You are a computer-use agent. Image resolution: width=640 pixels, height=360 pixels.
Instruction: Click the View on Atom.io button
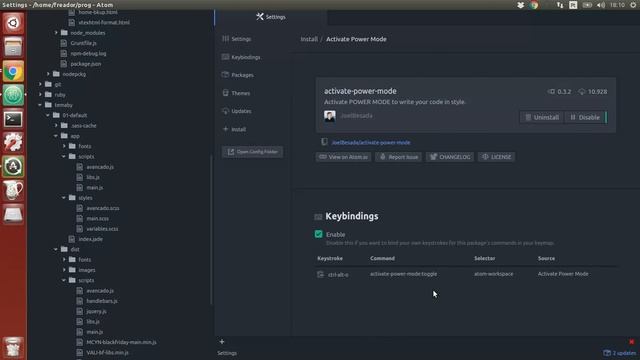343,157
